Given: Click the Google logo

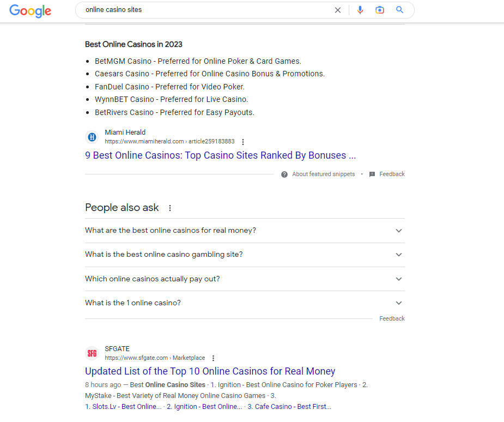Looking at the screenshot, I should pos(30,11).
